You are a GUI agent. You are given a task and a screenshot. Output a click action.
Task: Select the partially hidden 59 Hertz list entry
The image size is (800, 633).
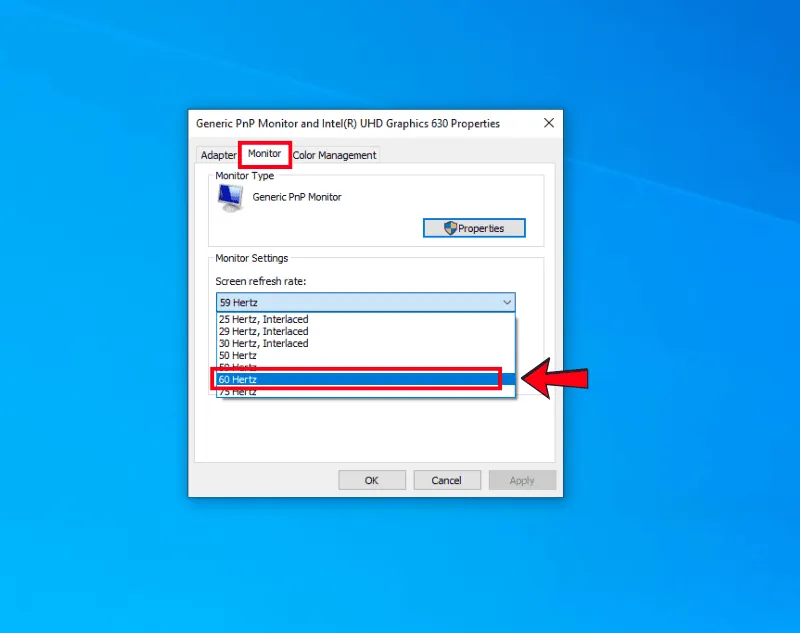point(238,366)
